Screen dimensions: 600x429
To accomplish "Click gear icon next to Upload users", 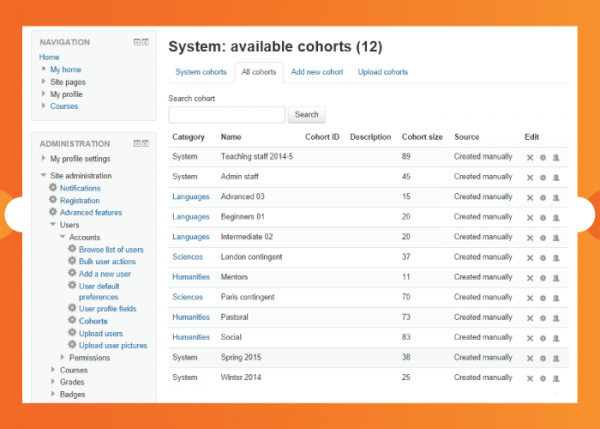I will pyautogui.click(x=72, y=333).
